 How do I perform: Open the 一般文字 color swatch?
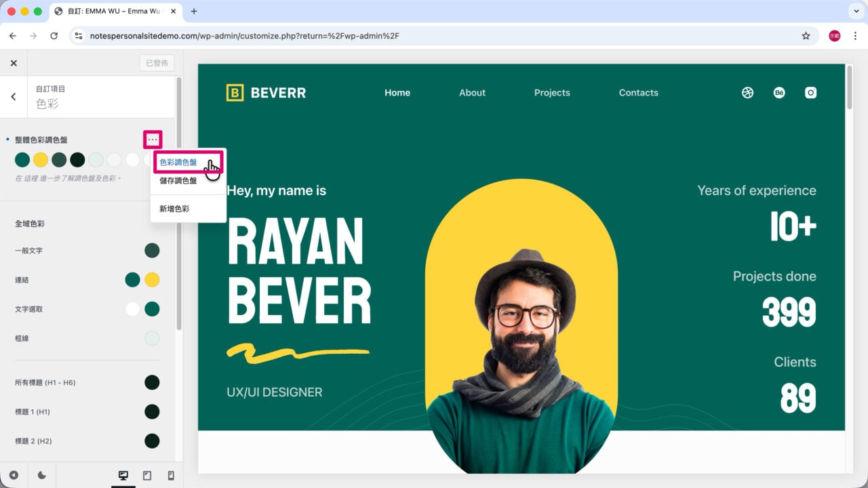pyautogui.click(x=152, y=251)
